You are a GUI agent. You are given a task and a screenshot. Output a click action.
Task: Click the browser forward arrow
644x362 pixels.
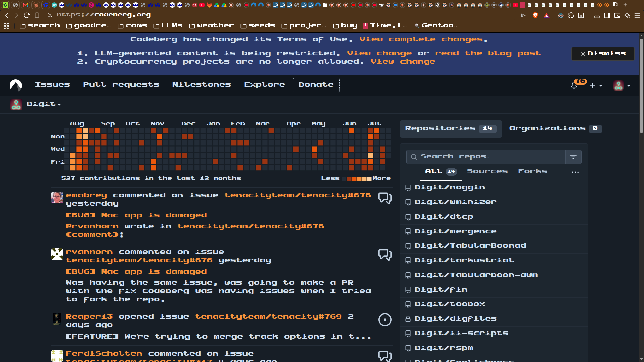pos(16,15)
